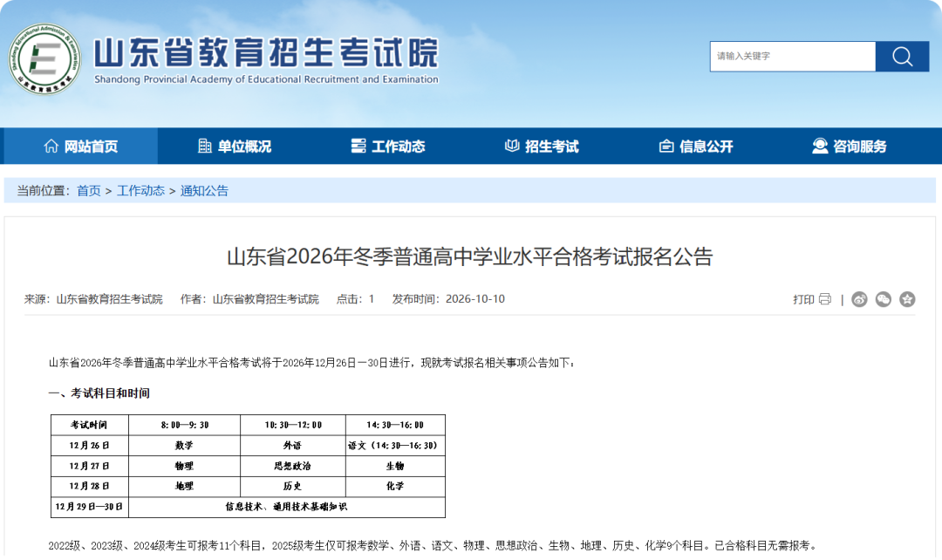This screenshot has width=942, height=560.
Task: Click the person icon beside 咨询服务
Action: coord(819,146)
